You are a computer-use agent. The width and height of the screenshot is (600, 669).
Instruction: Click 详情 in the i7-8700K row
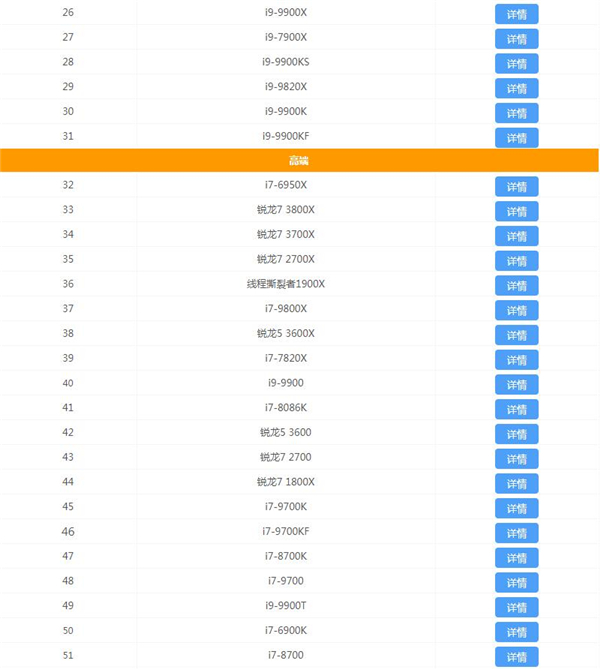pyautogui.click(x=516, y=557)
